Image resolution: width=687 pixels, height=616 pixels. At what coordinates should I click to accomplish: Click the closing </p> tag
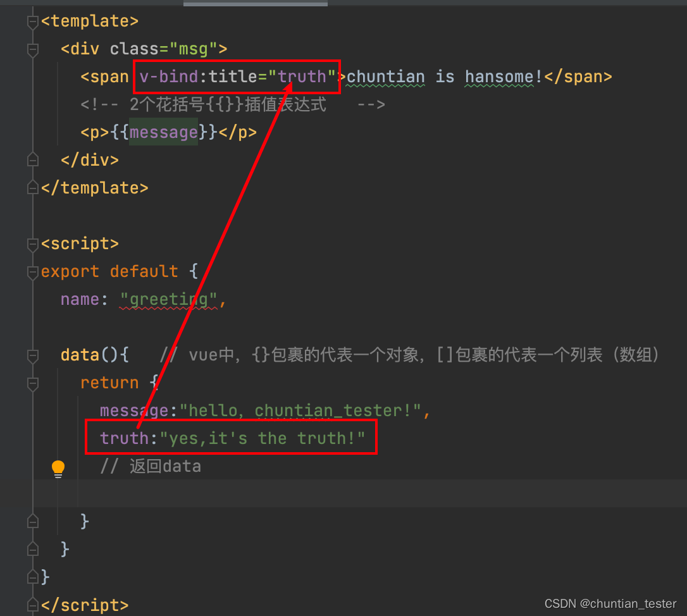click(237, 132)
